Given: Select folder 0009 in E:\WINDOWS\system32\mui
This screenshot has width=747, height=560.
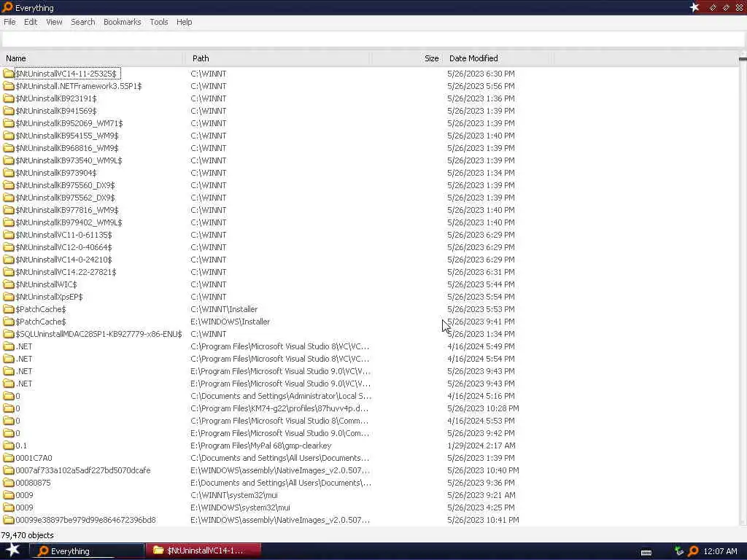Looking at the screenshot, I should 24,507.
